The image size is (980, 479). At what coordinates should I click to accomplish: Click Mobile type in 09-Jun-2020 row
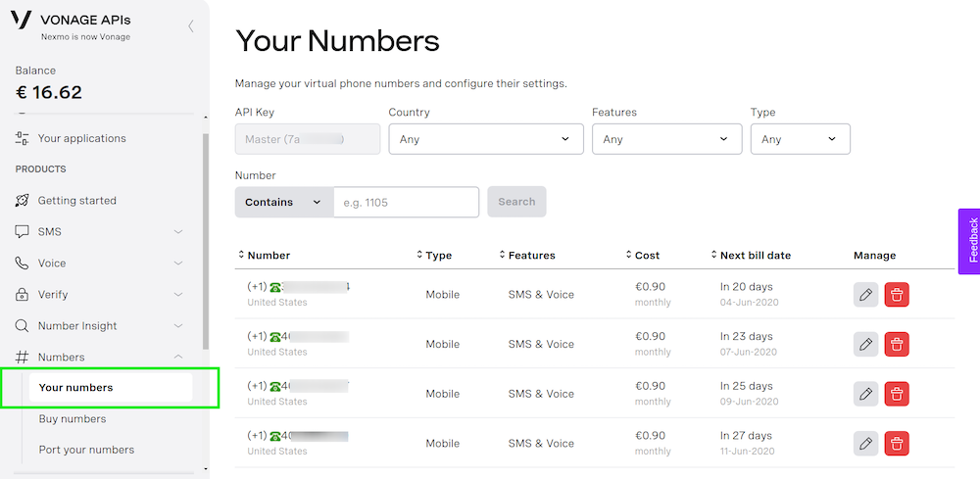tap(443, 394)
